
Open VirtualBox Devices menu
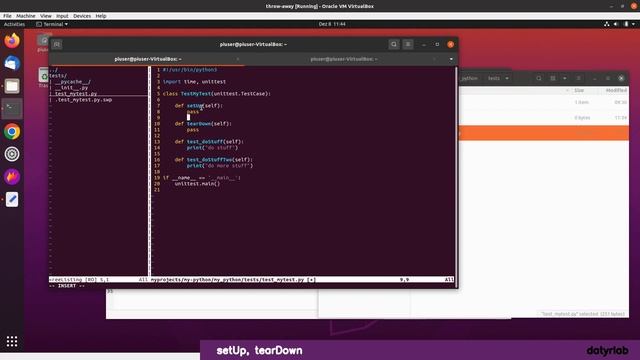[x=82, y=16]
